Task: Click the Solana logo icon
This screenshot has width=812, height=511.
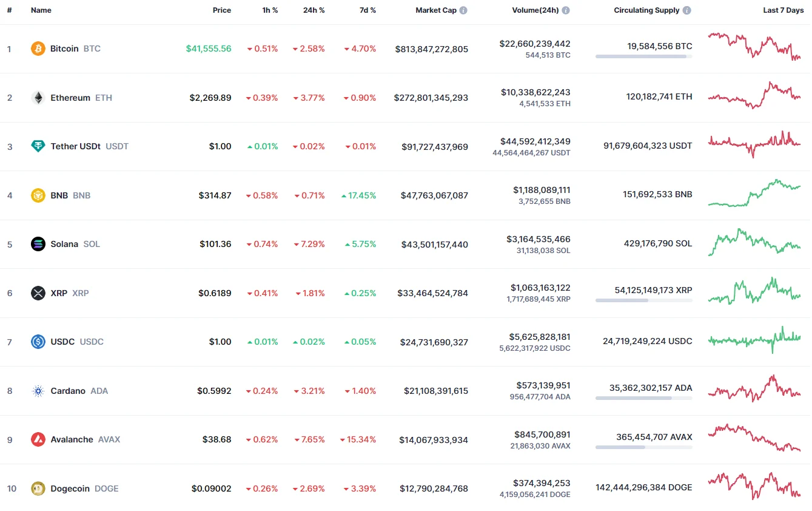Action: pyautogui.click(x=38, y=244)
